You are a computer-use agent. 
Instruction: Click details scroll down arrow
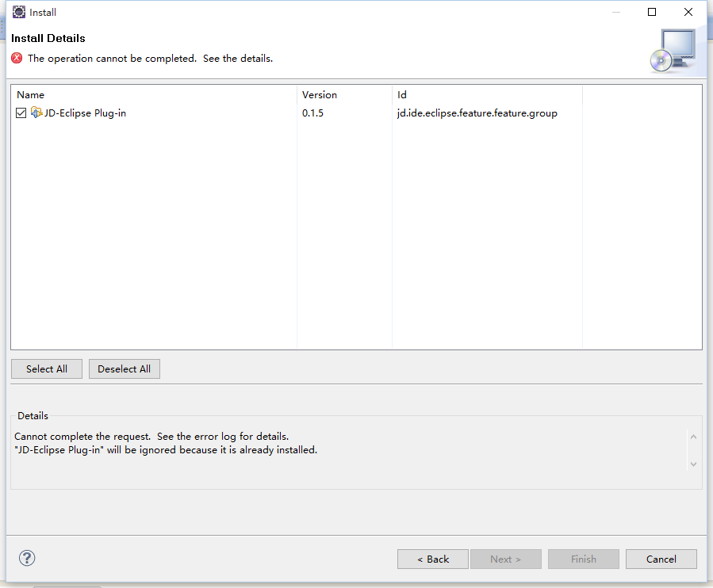(693, 464)
